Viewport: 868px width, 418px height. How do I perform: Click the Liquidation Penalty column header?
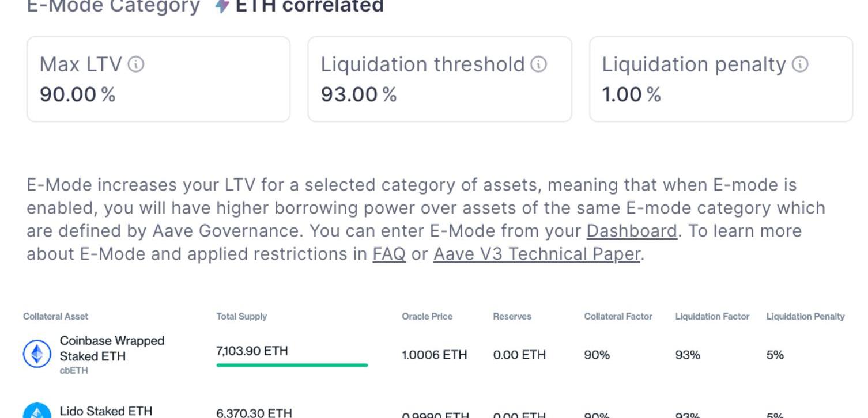(x=805, y=316)
